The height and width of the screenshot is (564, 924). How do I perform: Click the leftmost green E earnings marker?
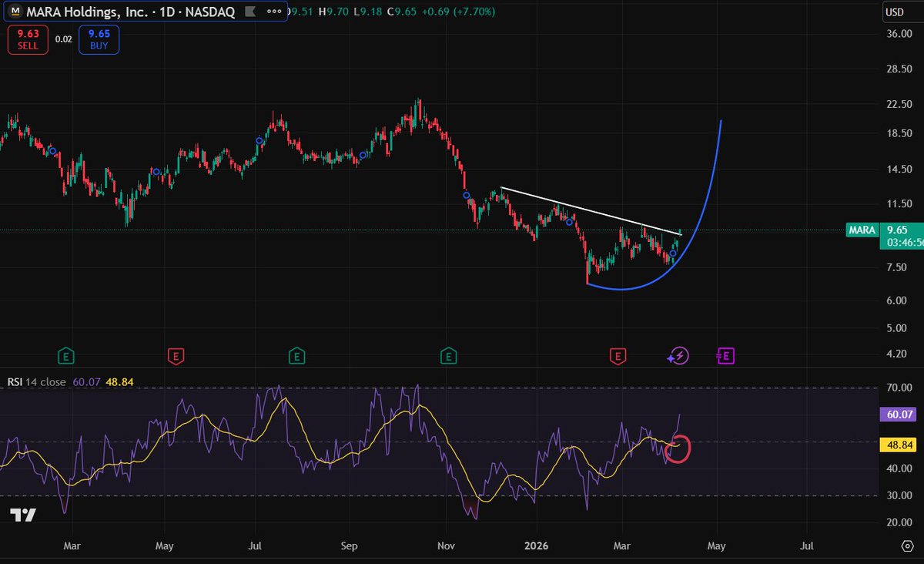tap(67, 355)
